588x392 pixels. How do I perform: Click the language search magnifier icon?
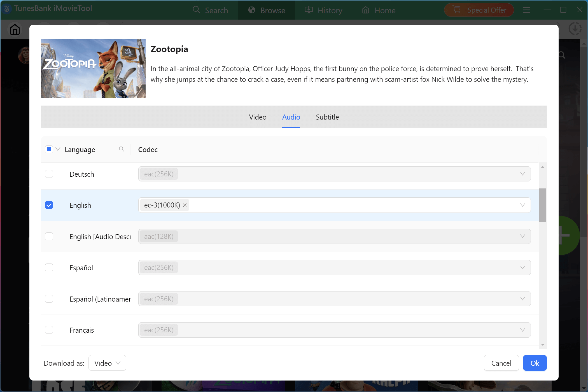pyautogui.click(x=122, y=149)
